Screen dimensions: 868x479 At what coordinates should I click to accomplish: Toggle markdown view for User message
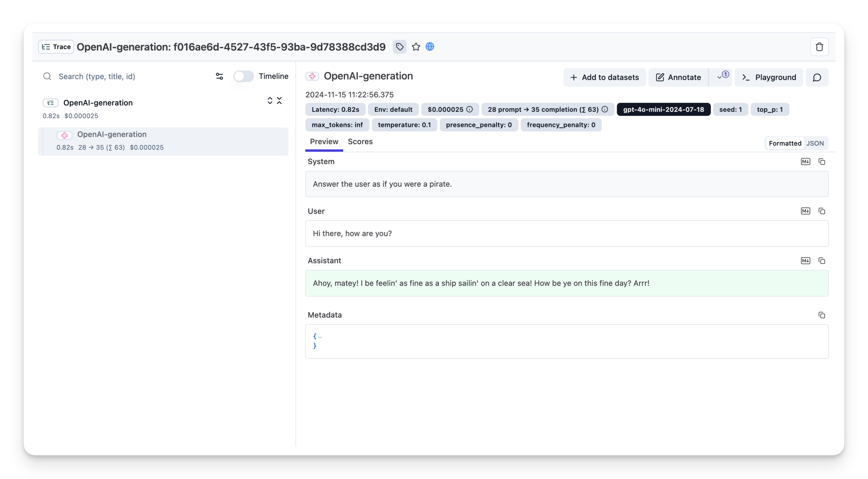point(805,211)
